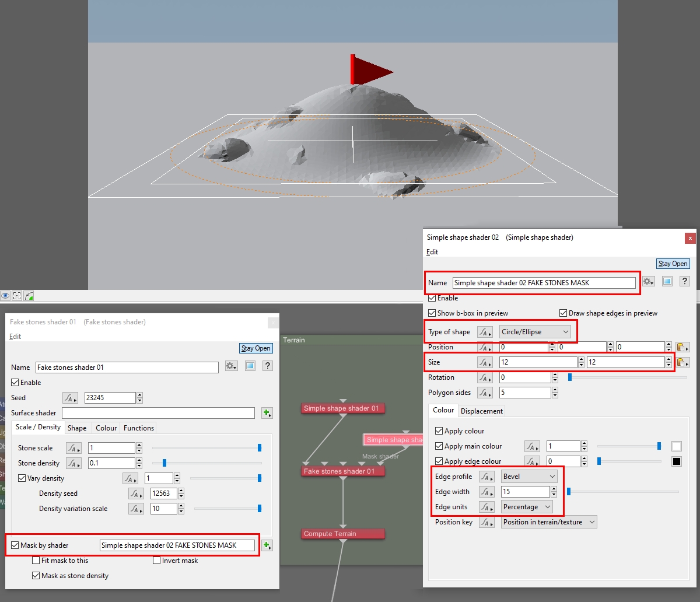Click animation button next to Density variation scale
Viewport: 700px width, 602px height.
136,509
